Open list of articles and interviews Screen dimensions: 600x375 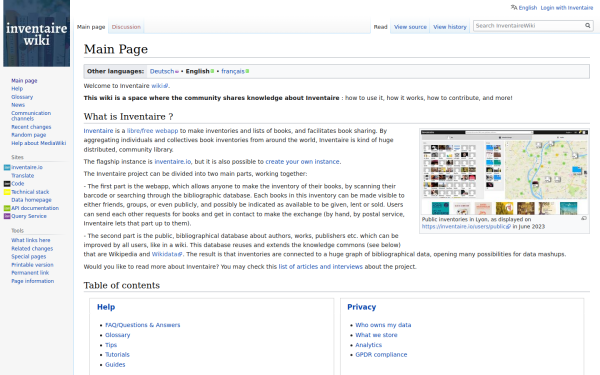(x=320, y=267)
